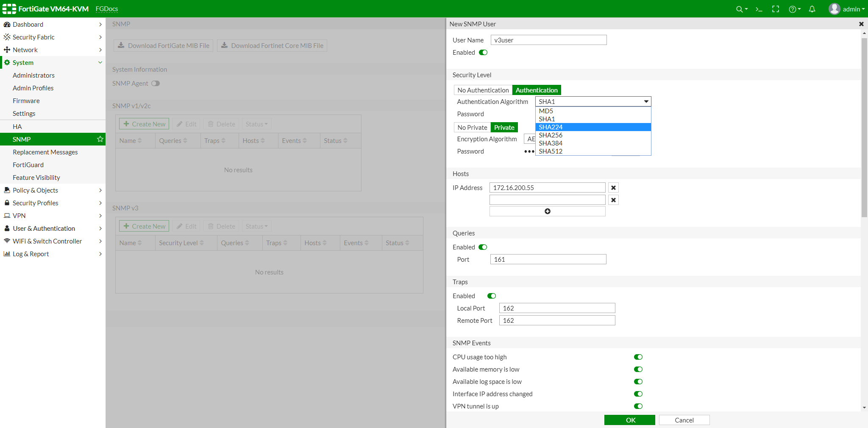Toggle the SNMP user Enabled switch

483,53
